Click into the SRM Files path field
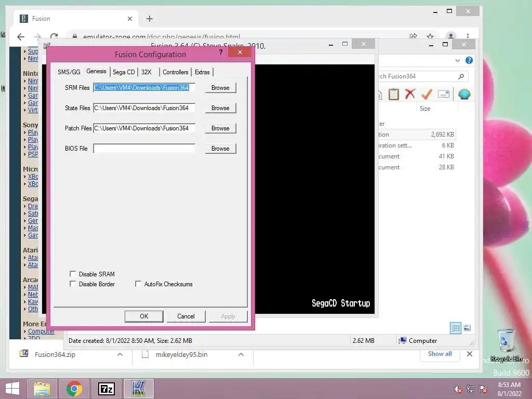Viewport: 532px width, 399px height. [x=144, y=87]
